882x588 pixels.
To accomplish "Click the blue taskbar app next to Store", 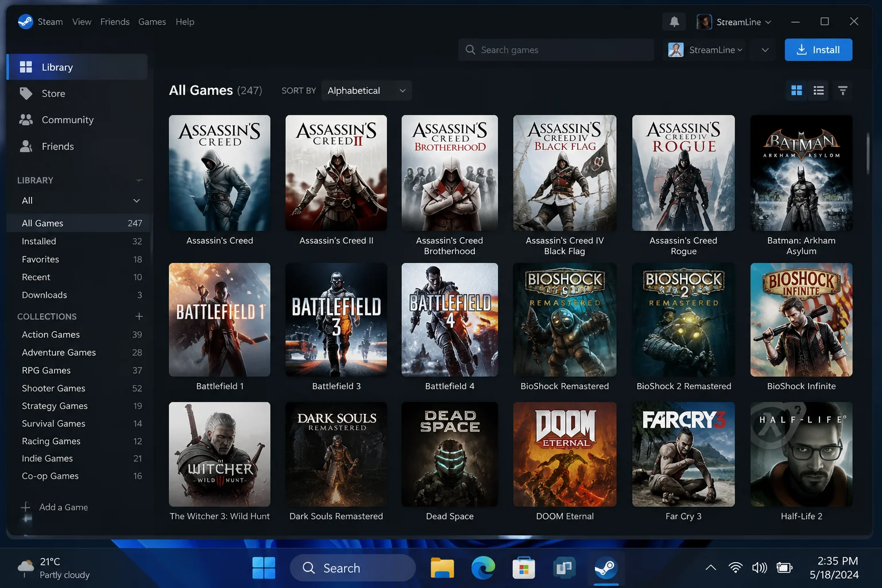I will click(x=564, y=568).
